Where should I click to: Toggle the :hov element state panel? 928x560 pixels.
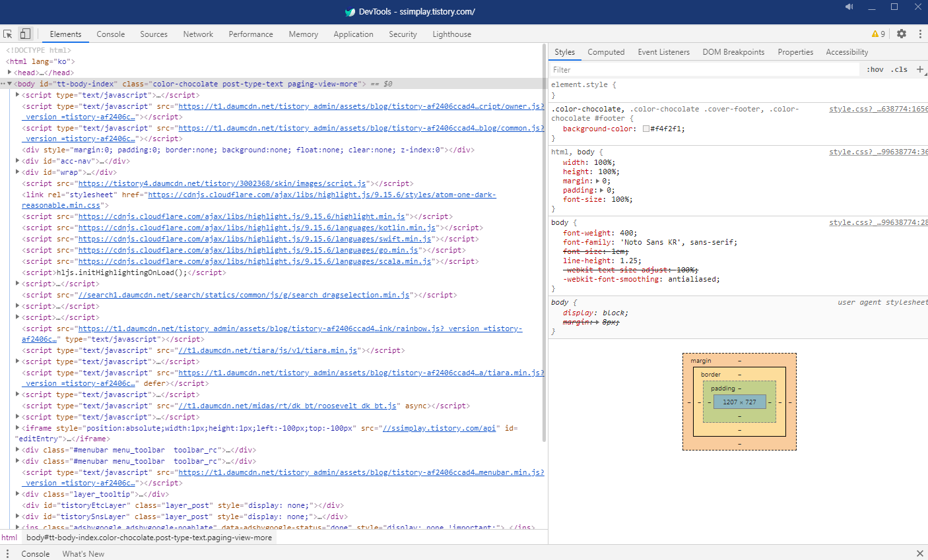click(x=875, y=69)
